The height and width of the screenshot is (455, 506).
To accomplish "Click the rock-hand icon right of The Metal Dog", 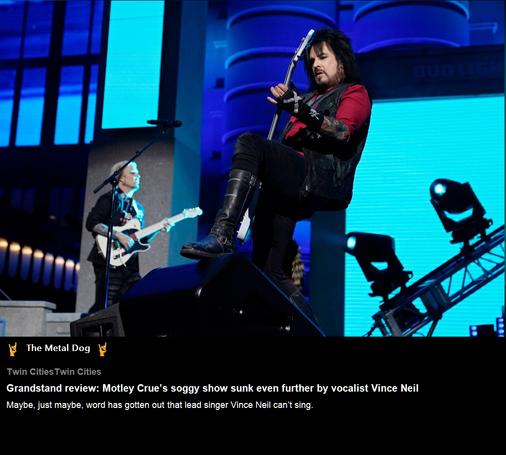I will click(102, 349).
